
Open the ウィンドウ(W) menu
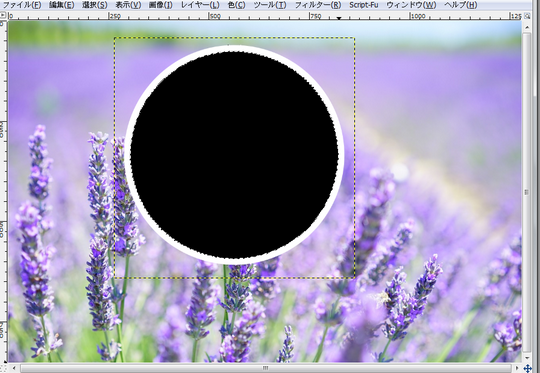click(x=411, y=5)
